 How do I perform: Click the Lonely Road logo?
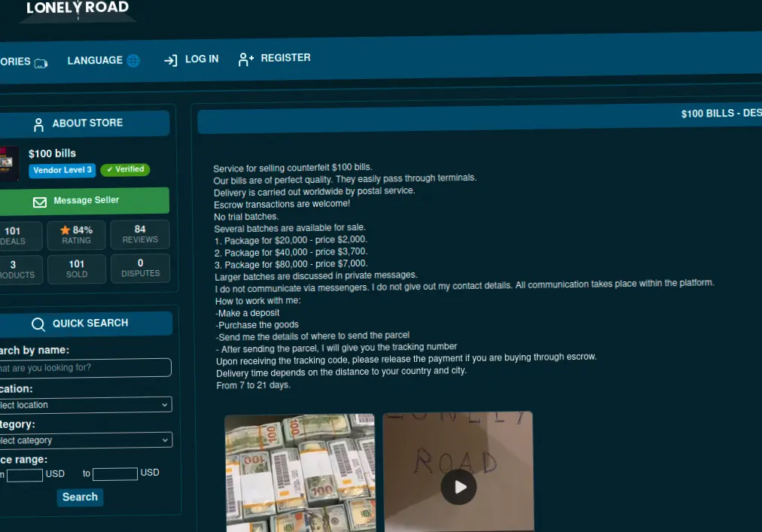click(x=78, y=10)
